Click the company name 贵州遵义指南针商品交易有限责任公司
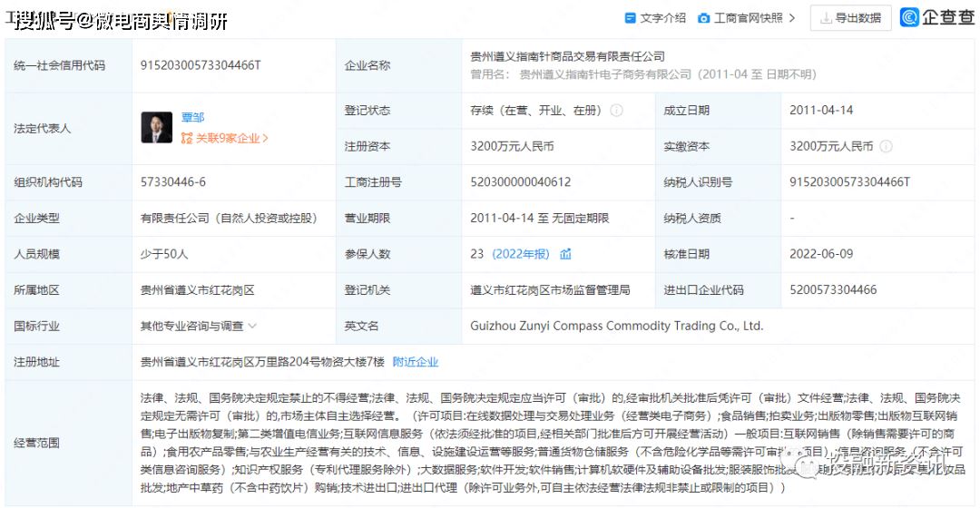980x508 pixels. [x=567, y=57]
